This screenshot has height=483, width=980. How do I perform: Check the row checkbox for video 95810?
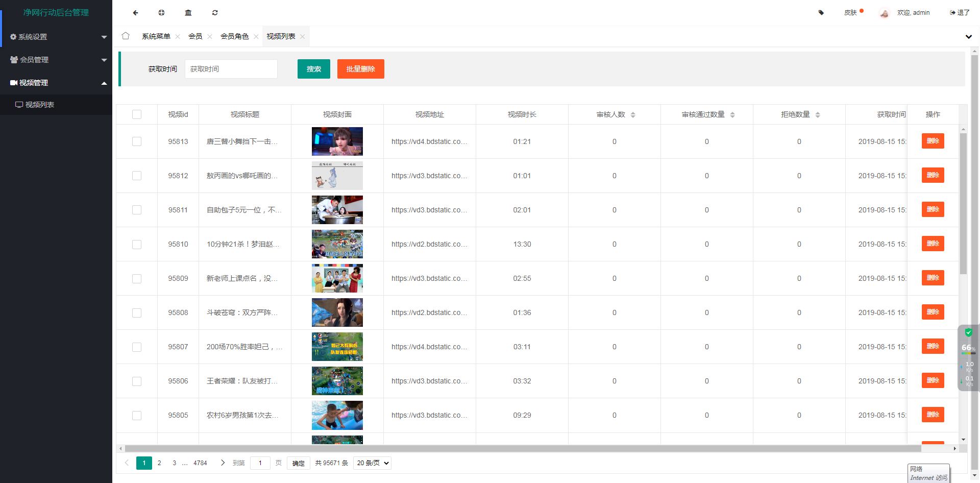[137, 245]
